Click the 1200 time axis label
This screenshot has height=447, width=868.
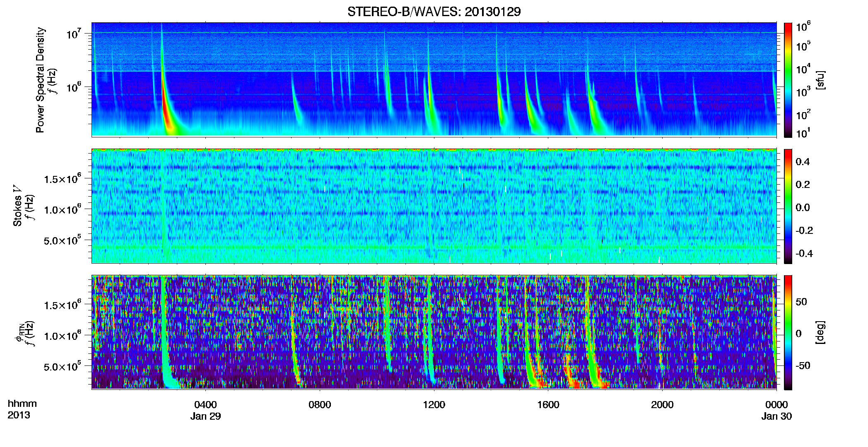pyautogui.click(x=434, y=405)
